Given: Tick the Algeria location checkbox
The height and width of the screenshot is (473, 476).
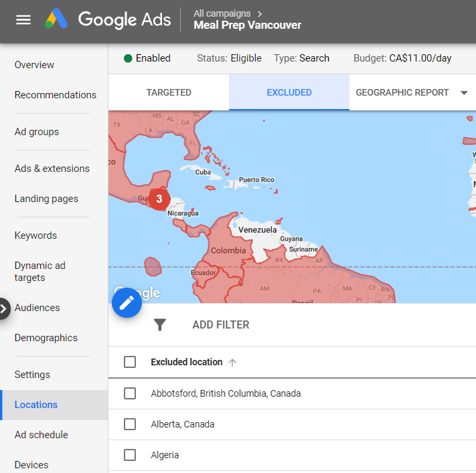Looking at the screenshot, I should coord(130,455).
